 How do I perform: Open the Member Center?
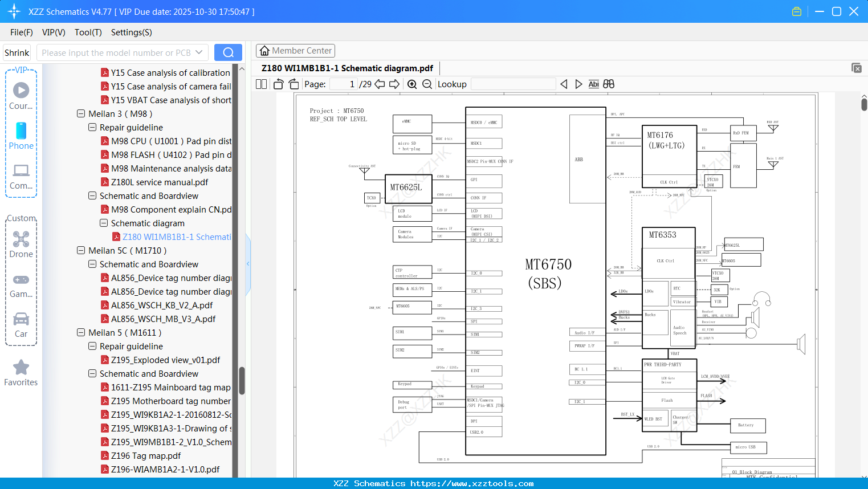coord(295,50)
